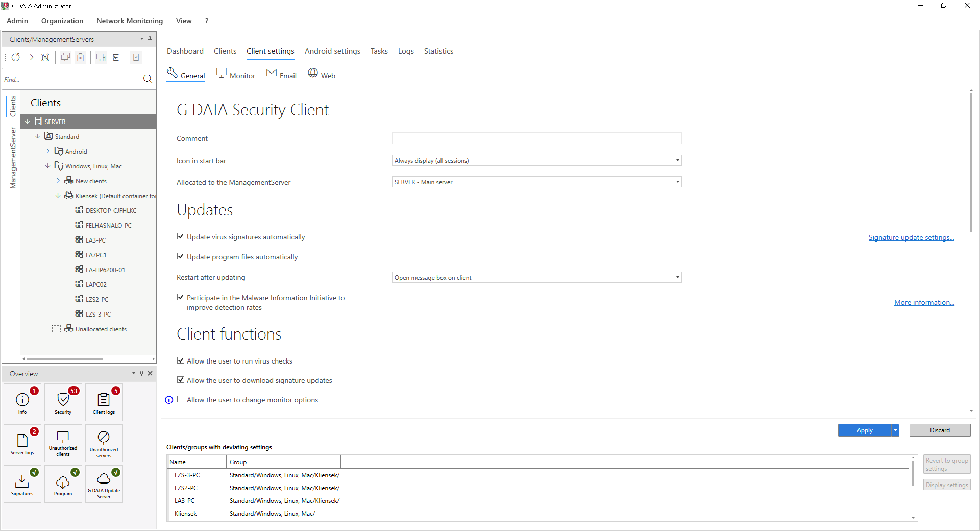Viewport: 980px width, 531px height.
Task: Click the Apply button
Action: [x=865, y=430]
